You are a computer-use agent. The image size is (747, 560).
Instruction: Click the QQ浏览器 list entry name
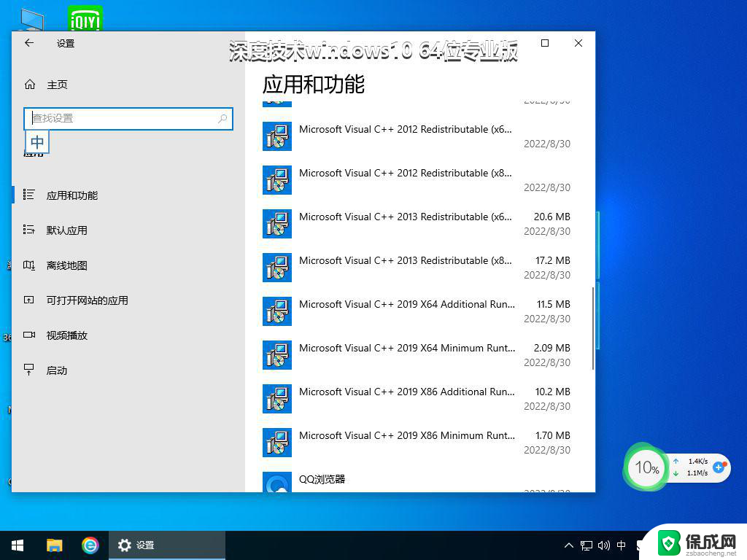[x=322, y=480]
